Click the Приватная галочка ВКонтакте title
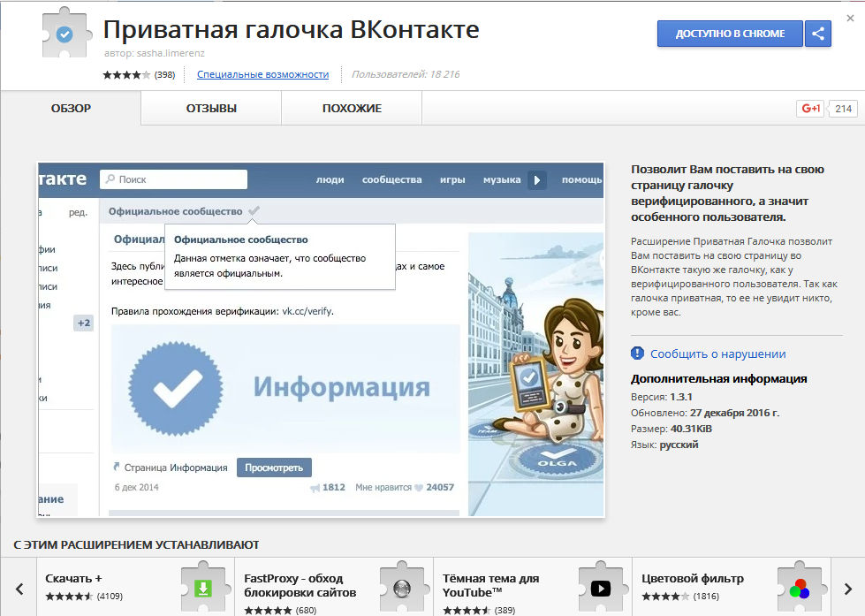This screenshot has height=616, width=865. coord(291,29)
